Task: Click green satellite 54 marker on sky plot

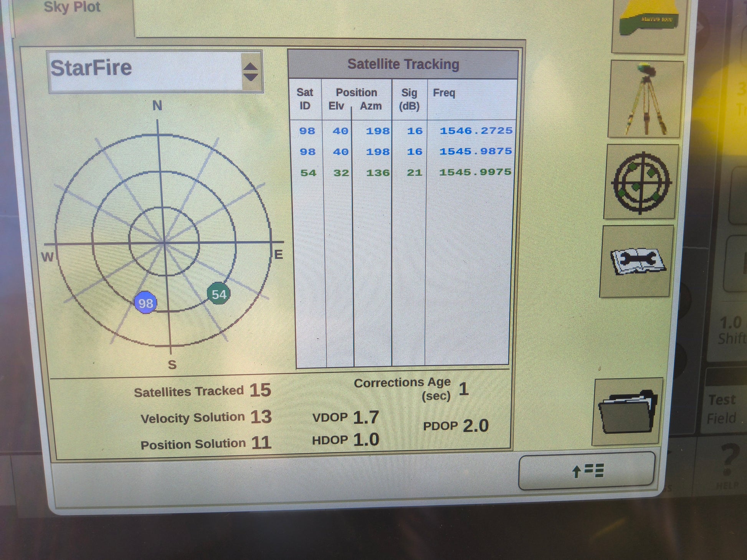Action: (218, 294)
